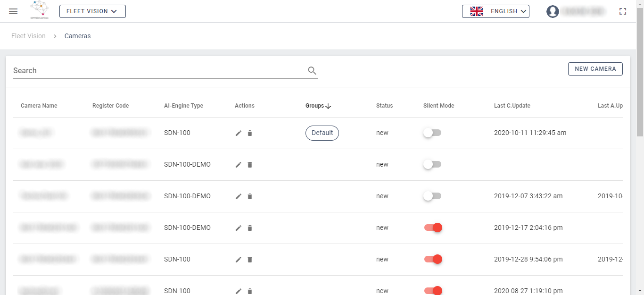Click the scrollbar up arrow

pyautogui.click(x=640, y=4)
